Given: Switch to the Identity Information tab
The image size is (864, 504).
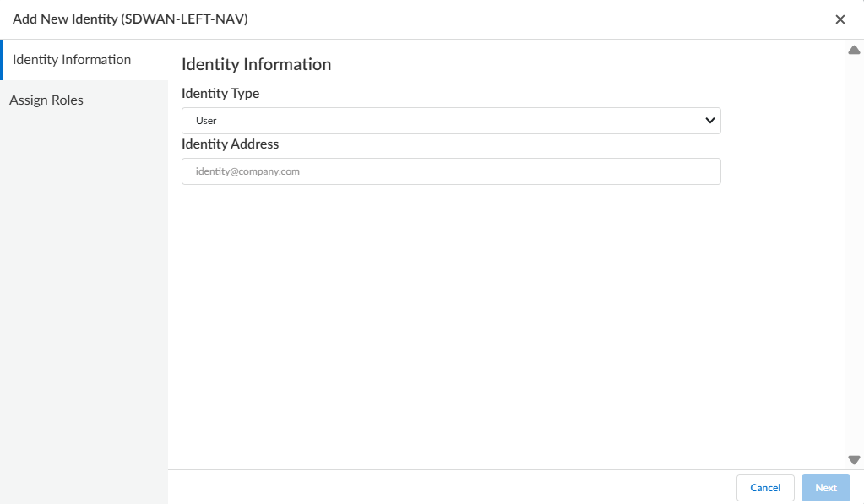Looking at the screenshot, I should coord(72,60).
